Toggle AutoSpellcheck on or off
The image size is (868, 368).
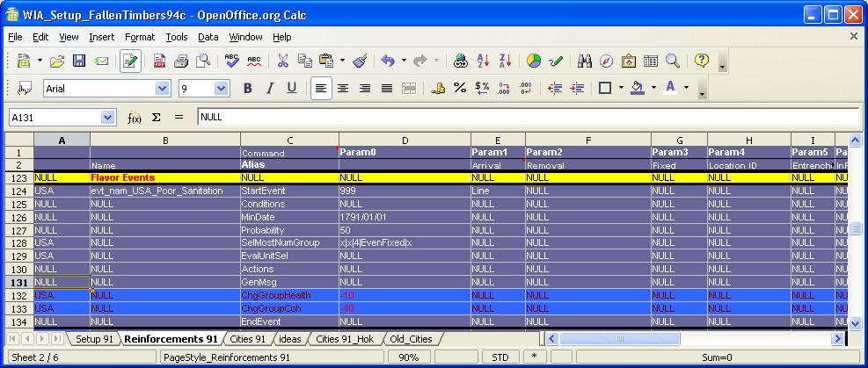(254, 61)
